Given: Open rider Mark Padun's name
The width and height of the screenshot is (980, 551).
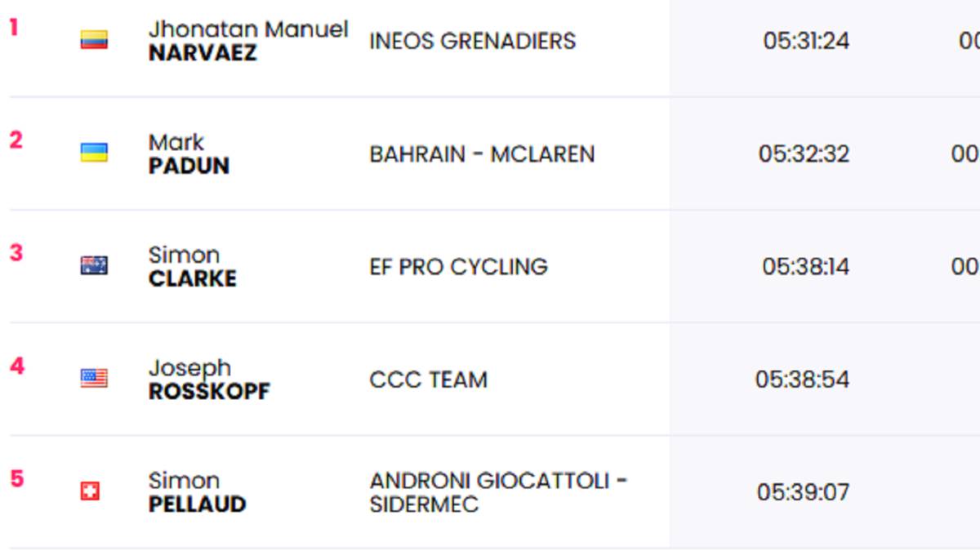Looking at the screenshot, I should coord(189,153).
